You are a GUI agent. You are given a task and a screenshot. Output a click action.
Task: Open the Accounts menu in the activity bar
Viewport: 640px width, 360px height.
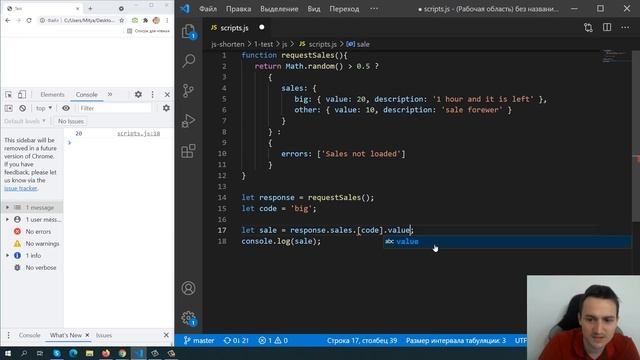(x=188, y=288)
